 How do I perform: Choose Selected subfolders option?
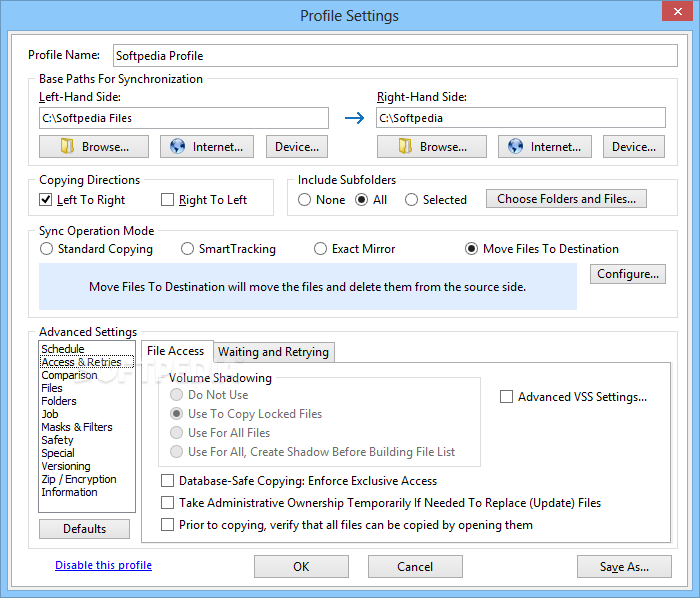click(411, 199)
